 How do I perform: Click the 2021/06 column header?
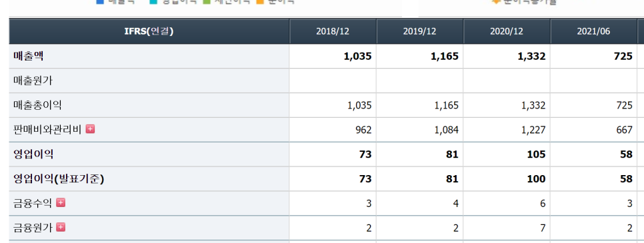pos(593,31)
